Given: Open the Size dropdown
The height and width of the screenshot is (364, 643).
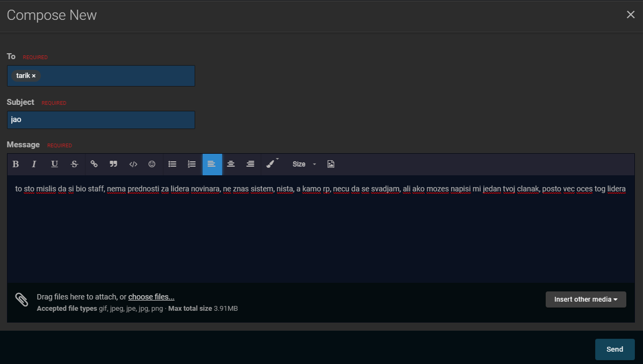Looking at the screenshot, I should [304, 165].
